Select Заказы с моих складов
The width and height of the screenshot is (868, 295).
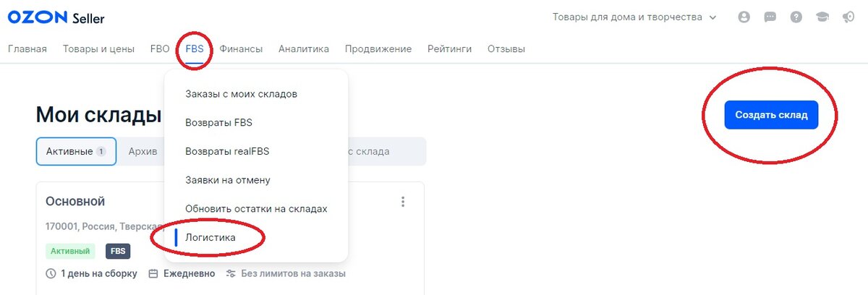click(x=241, y=94)
